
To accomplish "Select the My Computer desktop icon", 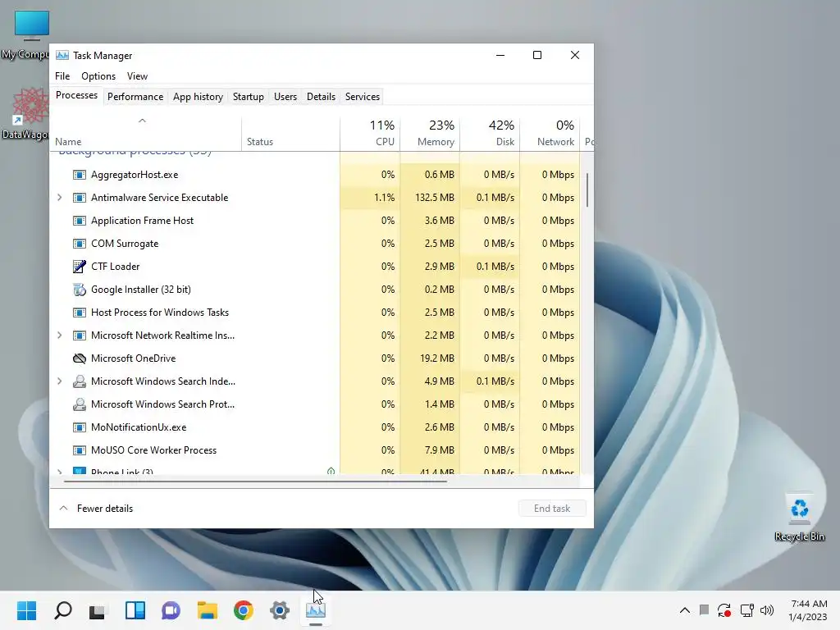I will pos(27,35).
